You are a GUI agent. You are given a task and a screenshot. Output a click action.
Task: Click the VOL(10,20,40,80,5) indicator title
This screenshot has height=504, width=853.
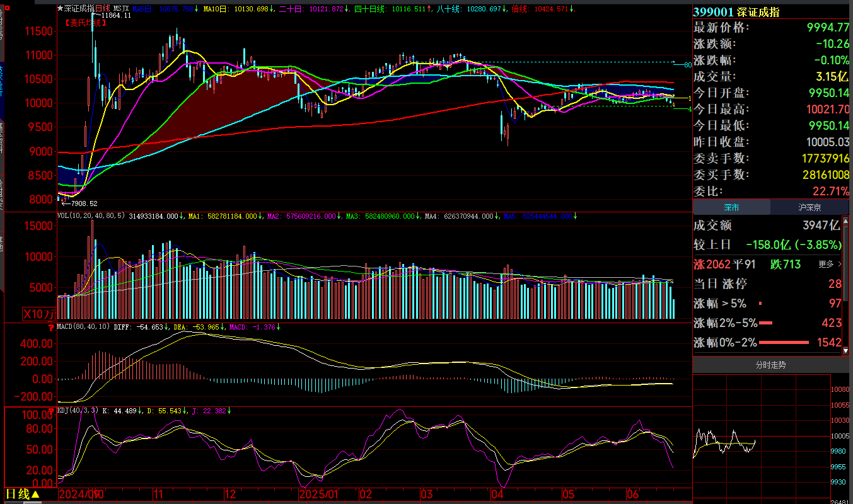tap(91, 216)
